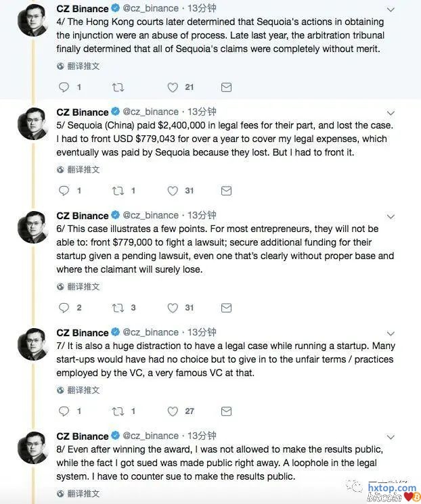Send the 4/ tweet via direct message

[x=227, y=87]
